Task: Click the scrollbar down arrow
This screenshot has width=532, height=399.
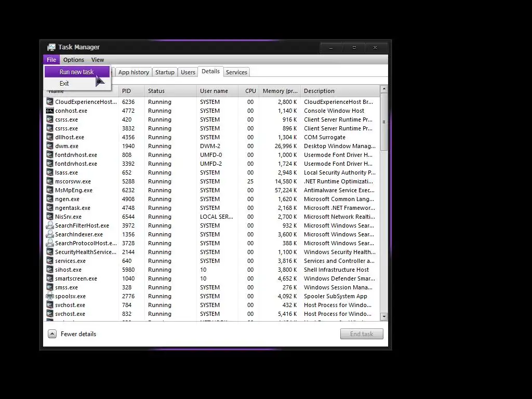Action: 384,317
